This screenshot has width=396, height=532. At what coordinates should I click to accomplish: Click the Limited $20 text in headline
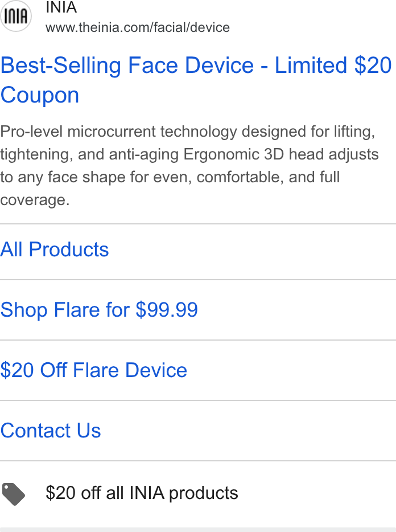pos(333,65)
